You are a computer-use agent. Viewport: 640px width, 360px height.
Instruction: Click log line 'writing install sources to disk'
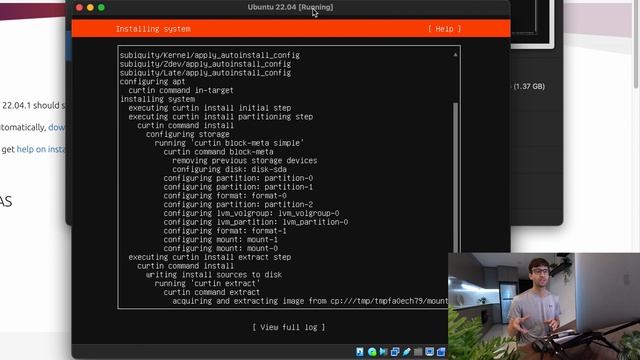point(214,275)
